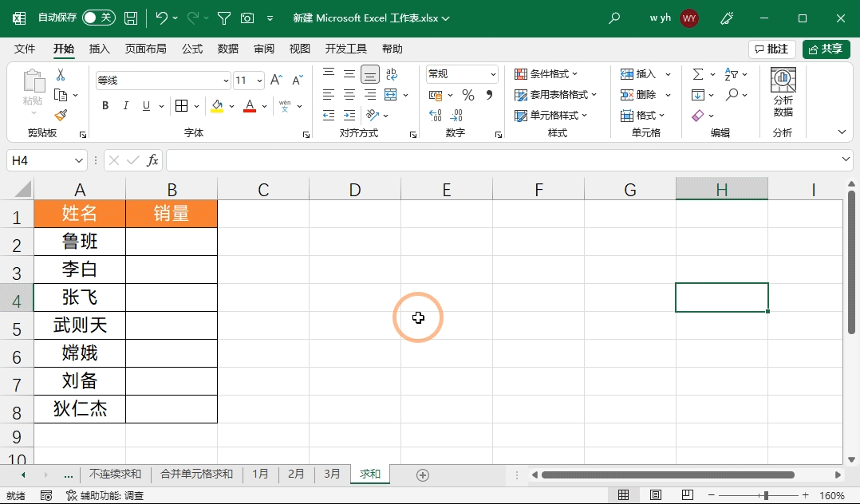860x504 pixels.
Task: Open Analyze Data tool
Action: pos(783,93)
